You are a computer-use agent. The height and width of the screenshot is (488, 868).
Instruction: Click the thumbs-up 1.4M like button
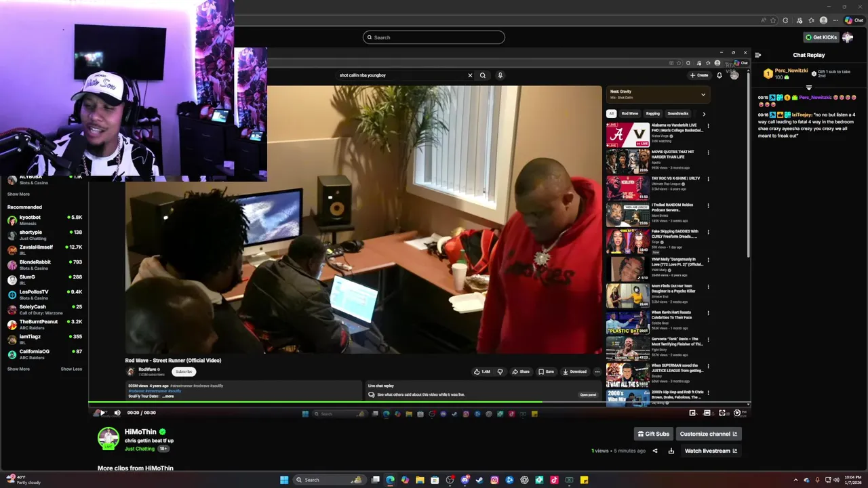click(482, 371)
